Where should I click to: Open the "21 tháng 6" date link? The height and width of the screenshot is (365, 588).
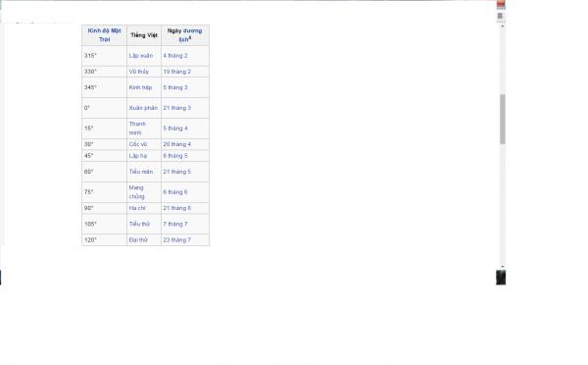click(x=177, y=208)
